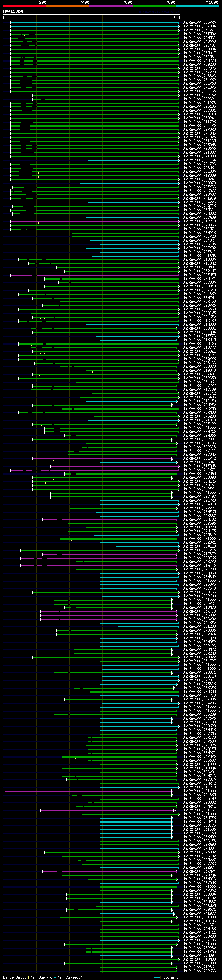Select hit label UniRef100_P41980
222x980 pixels.
(199, 156)
